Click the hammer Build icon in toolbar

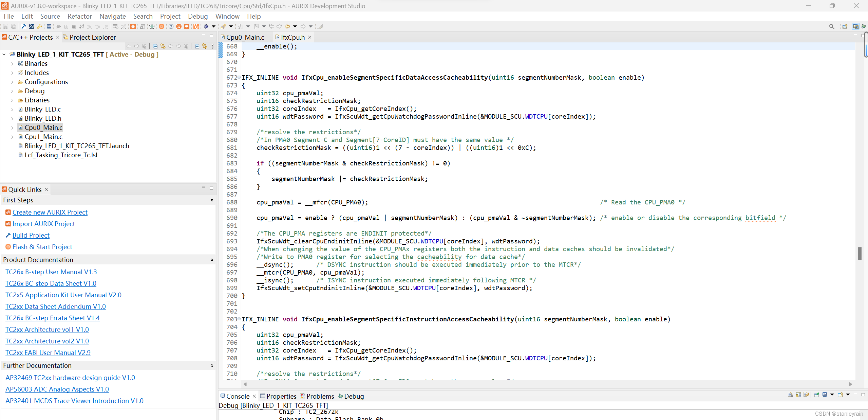coord(24,26)
